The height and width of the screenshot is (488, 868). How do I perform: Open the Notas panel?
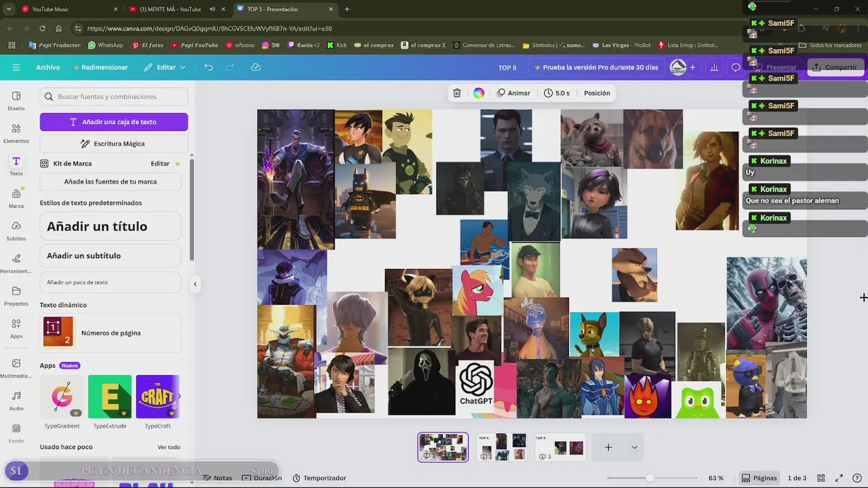[217, 478]
